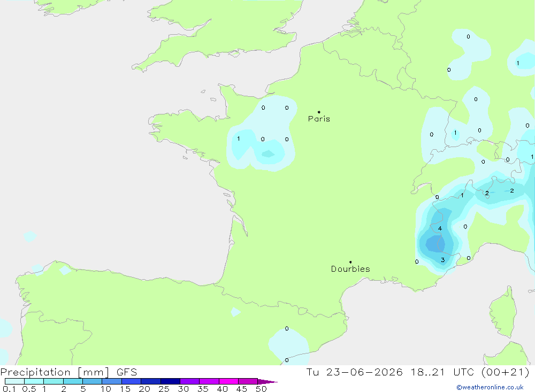The height and width of the screenshot is (392, 535).
Task: Click the Corsica island on the map
Action: click(x=503, y=312)
